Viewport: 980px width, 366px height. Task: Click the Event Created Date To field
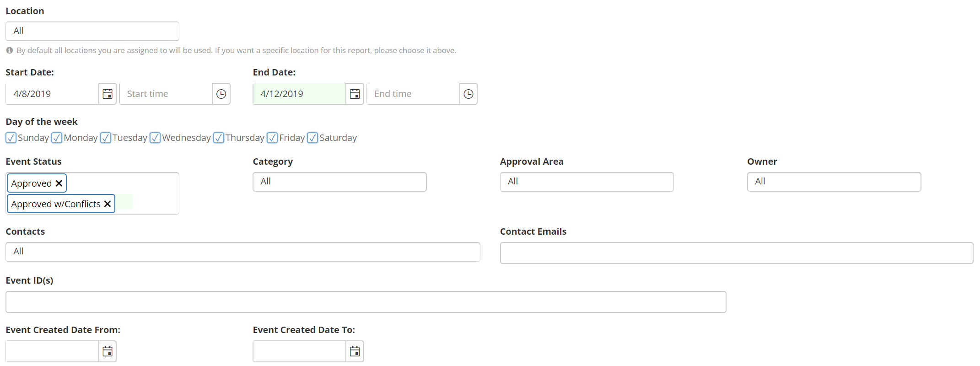tap(300, 351)
